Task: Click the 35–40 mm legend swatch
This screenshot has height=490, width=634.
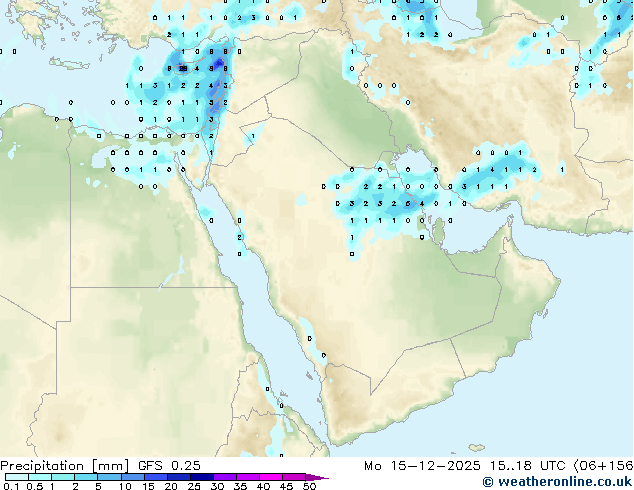Action: click(x=247, y=477)
